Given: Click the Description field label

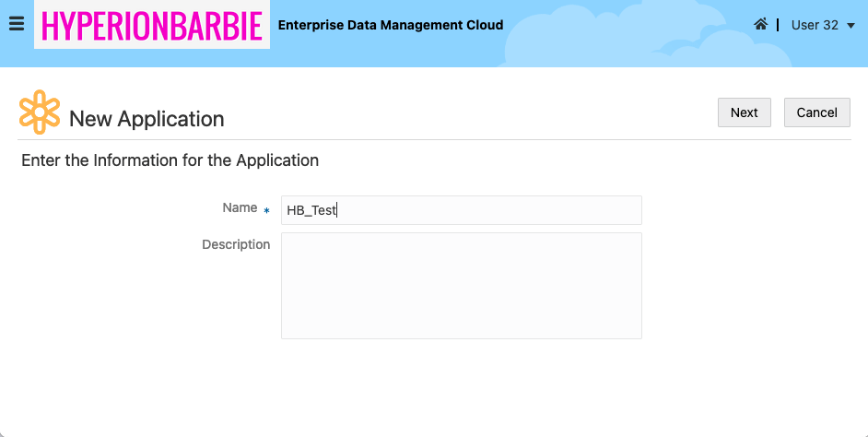Looking at the screenshot, I should pos(236,245).
